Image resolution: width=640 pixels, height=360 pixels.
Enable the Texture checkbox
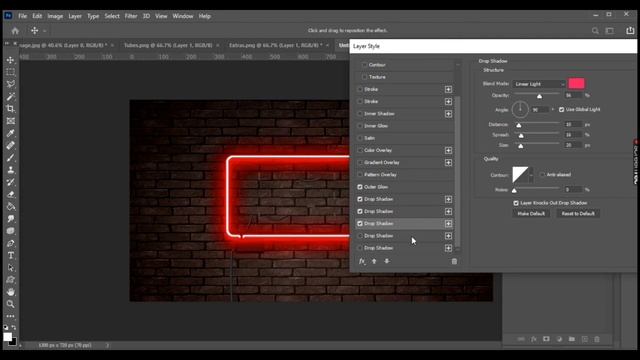[x=364, y=77]
